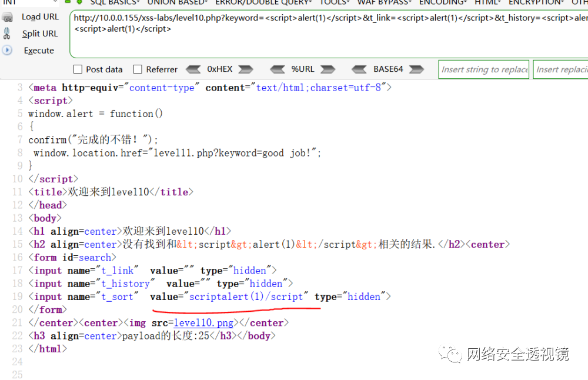
Task: Open the HTML dropdown menu
Action: pos(487,2)
